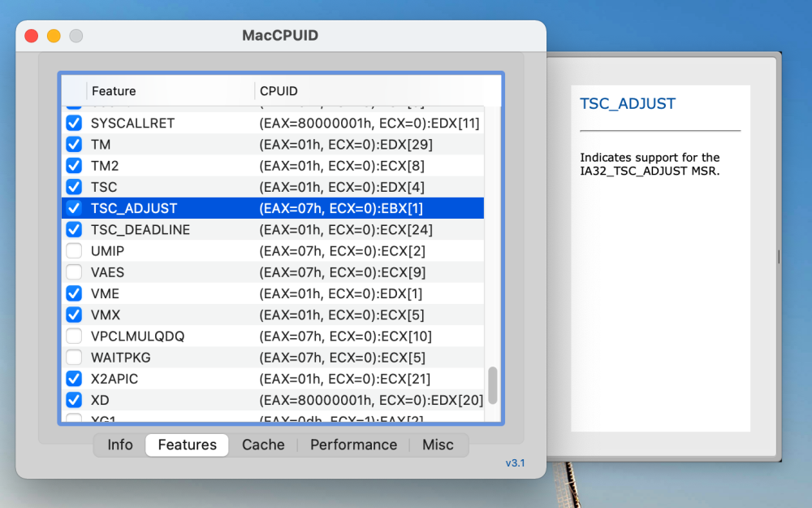
Task: Select the TSC_DEADLINE feature name
Action: pyautogui.click(x=140, y=229)
